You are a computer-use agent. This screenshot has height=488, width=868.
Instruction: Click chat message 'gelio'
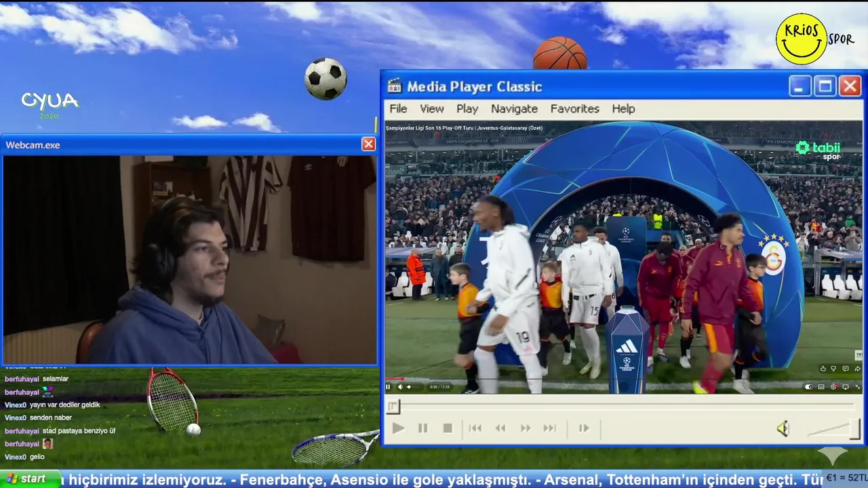click(x=37, y=457)
